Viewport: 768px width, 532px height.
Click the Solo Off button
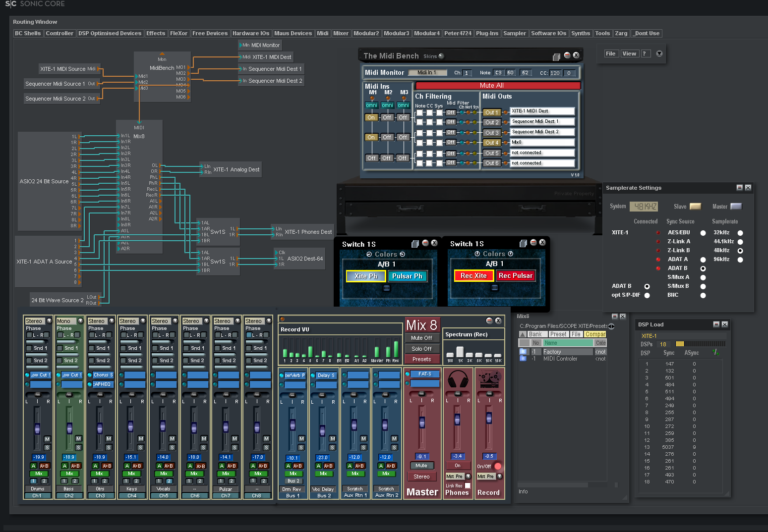(421, 349)
